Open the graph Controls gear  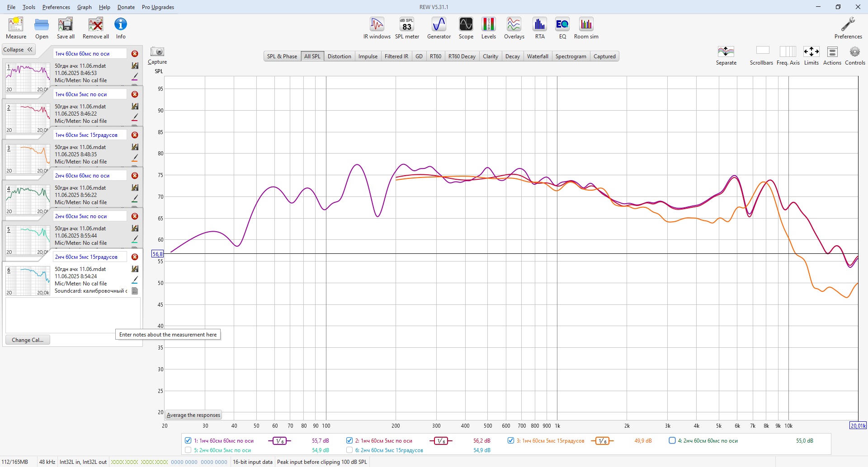click(x=855, y=56)
